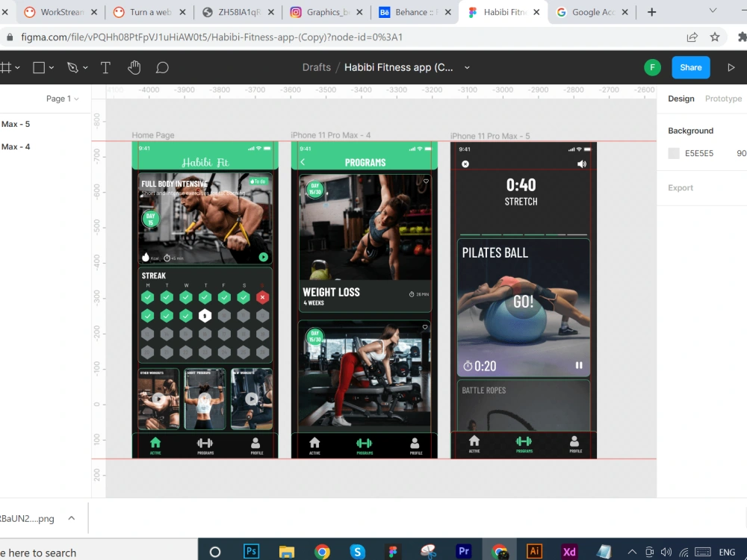The image size is (747, 560).
Task: Open the Page 1 pages dropdown
Action: point(63,99)
